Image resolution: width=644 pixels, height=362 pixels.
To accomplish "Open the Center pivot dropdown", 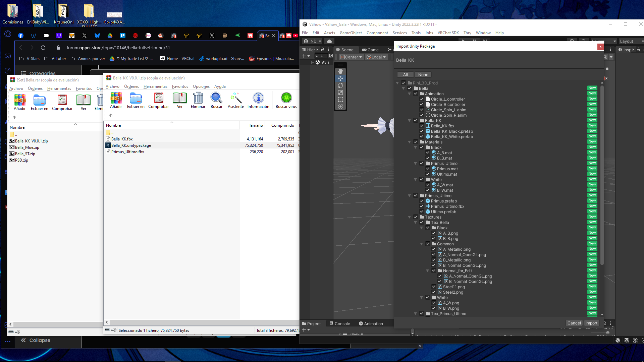I will click(x=351, y=57).
